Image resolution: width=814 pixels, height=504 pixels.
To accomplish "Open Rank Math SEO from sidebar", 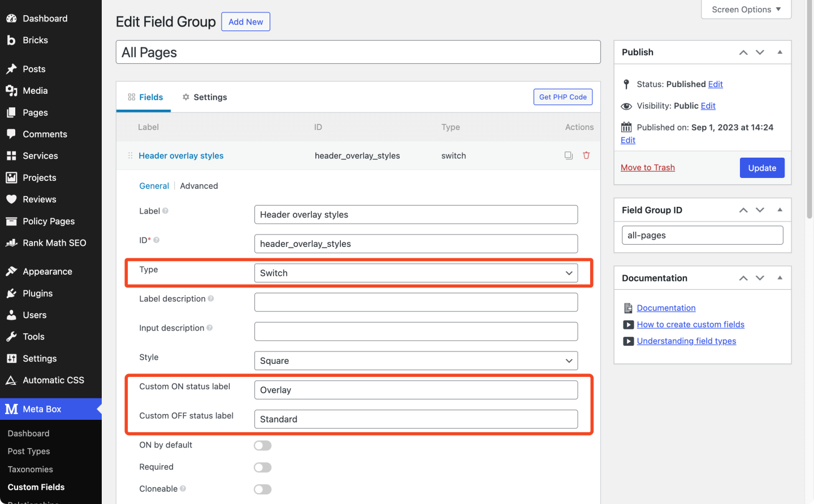I will (x=54, y=243).
